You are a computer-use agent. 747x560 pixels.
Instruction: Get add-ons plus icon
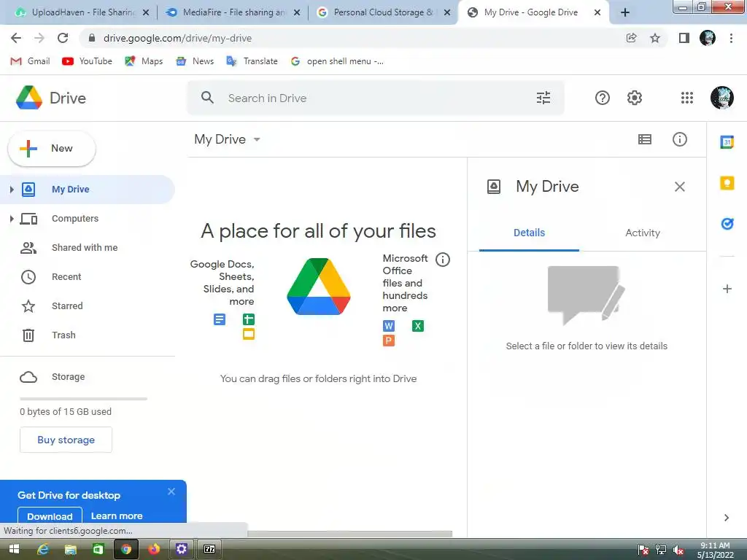[727, 289]
